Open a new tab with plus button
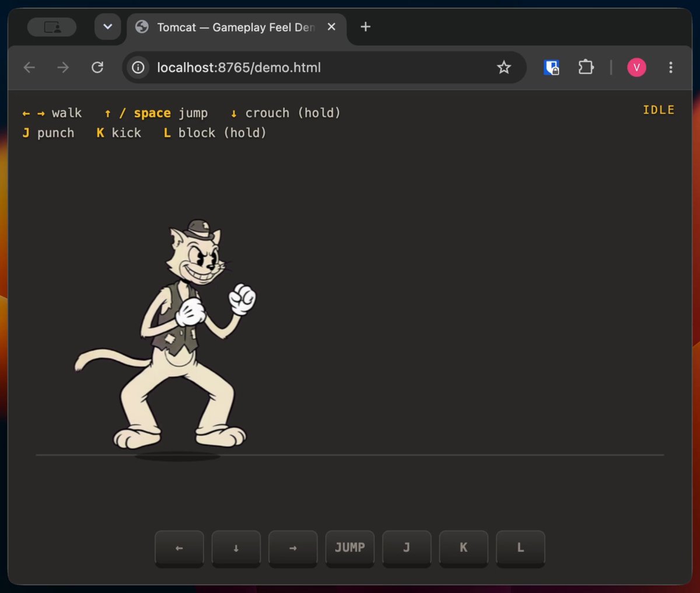 [x=366, y=27]
